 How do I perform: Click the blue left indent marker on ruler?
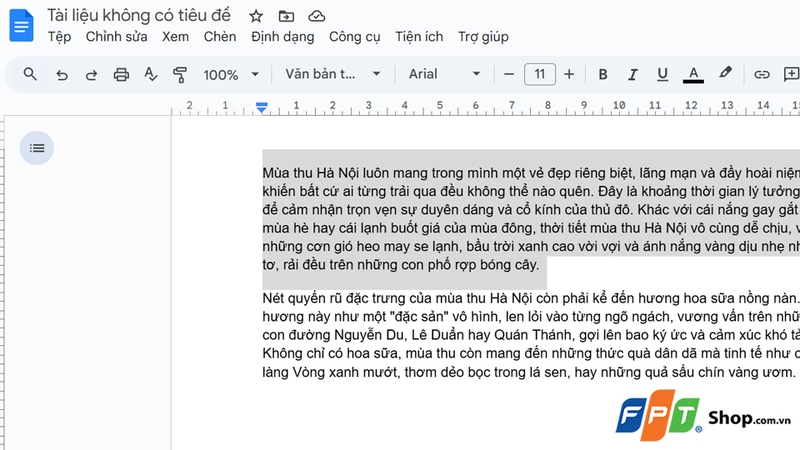point(262,107)
